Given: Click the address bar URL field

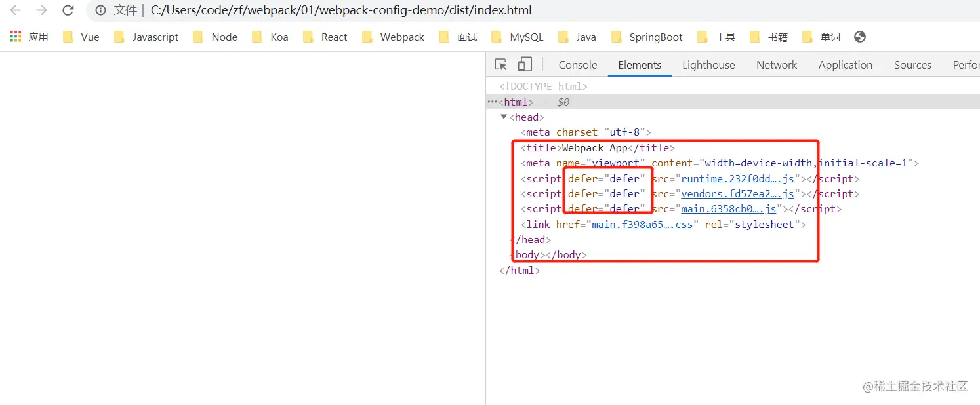Looking at the screenshot, I should pos(341,10).
